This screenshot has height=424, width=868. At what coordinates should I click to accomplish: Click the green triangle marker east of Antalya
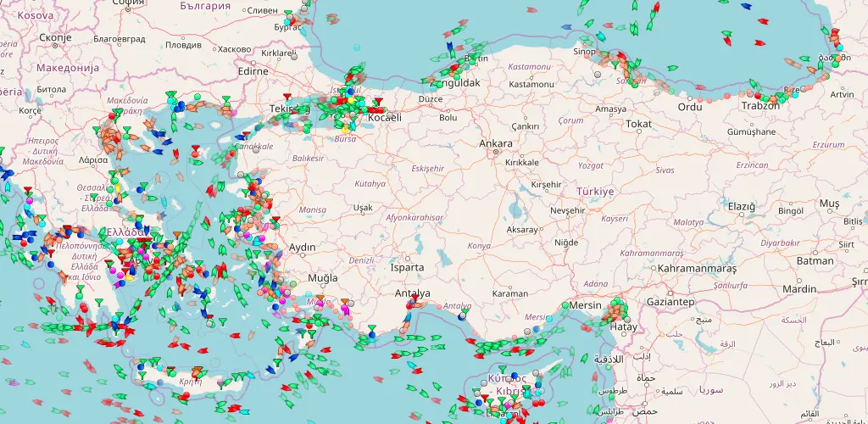click(x=465, y=312)
